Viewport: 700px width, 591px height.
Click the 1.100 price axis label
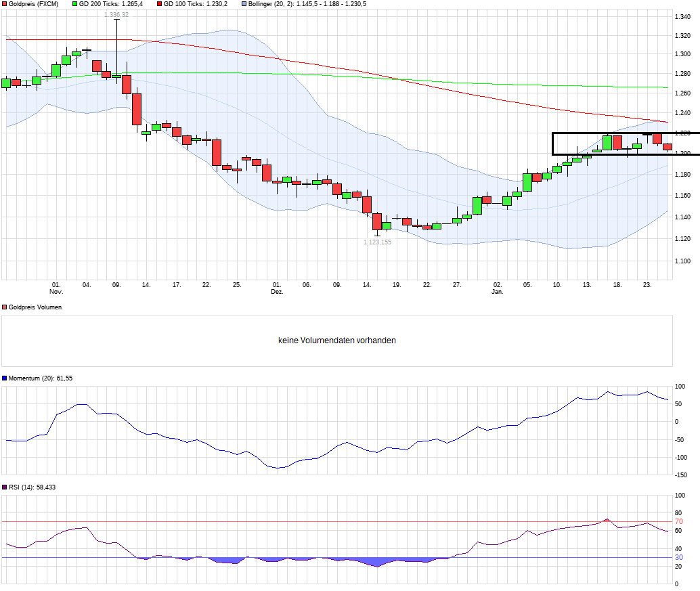point(682,261)
